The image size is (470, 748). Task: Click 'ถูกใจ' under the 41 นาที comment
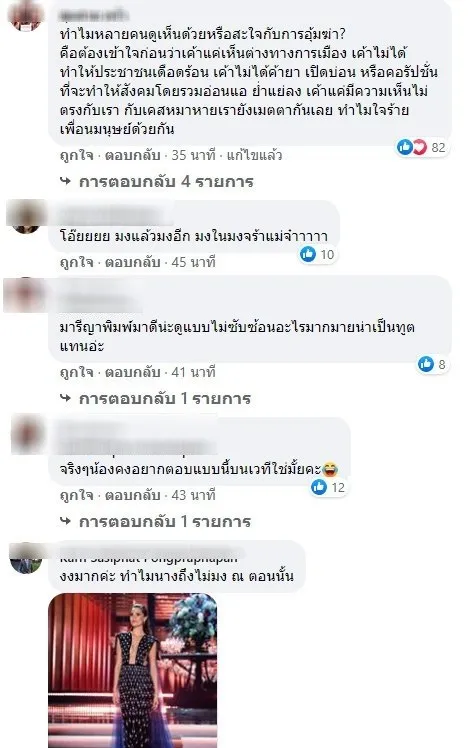click(76, 372)
